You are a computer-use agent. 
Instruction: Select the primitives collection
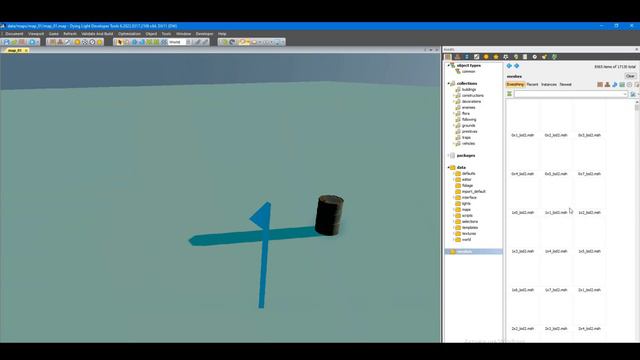click(x=469, y=131)
